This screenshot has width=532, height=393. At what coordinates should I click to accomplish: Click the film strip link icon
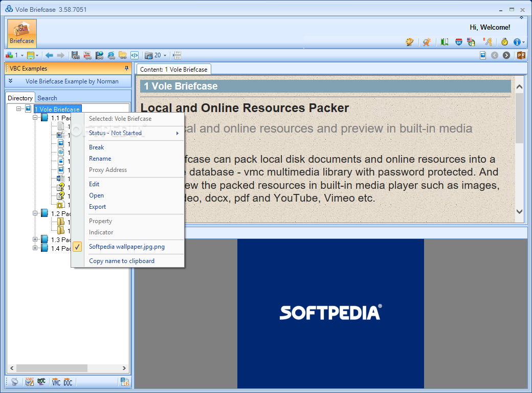pyautogui.click(x=76, y=55)
